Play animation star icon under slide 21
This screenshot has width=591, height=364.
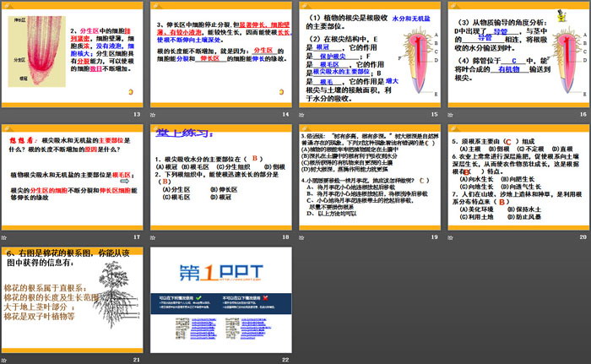(4, 361)
